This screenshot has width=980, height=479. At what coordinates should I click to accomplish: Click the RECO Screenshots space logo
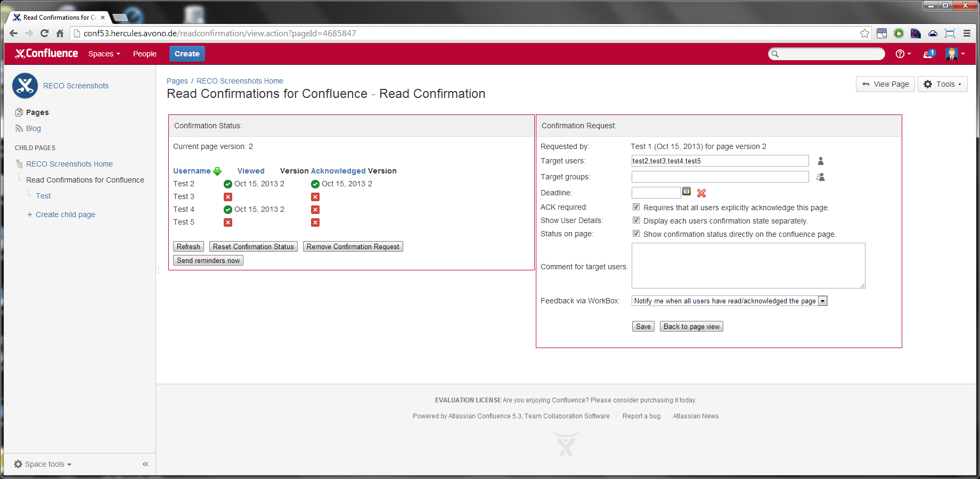[25, 86]
